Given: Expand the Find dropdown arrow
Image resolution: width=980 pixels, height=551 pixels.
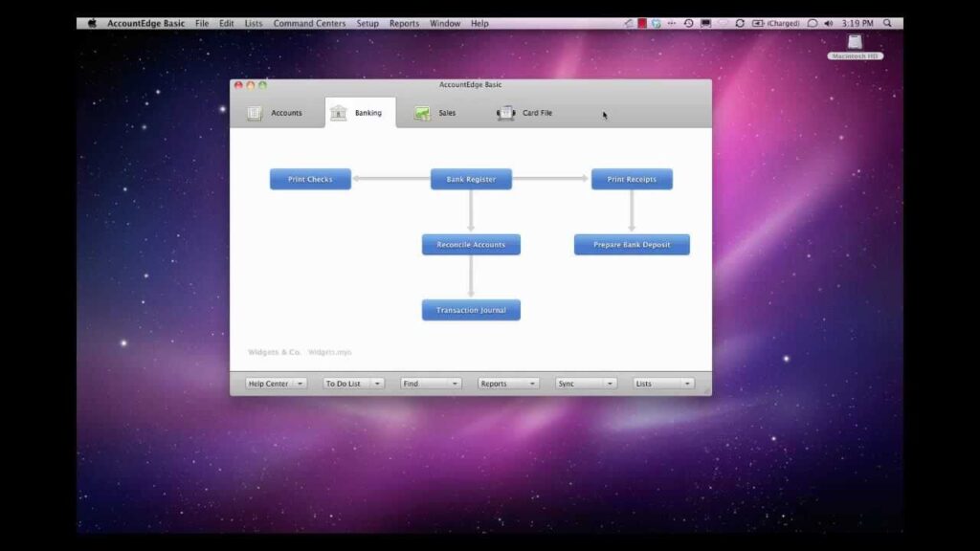Looking at the screenshot, I should pyautogui.click(x=455, y=384).
